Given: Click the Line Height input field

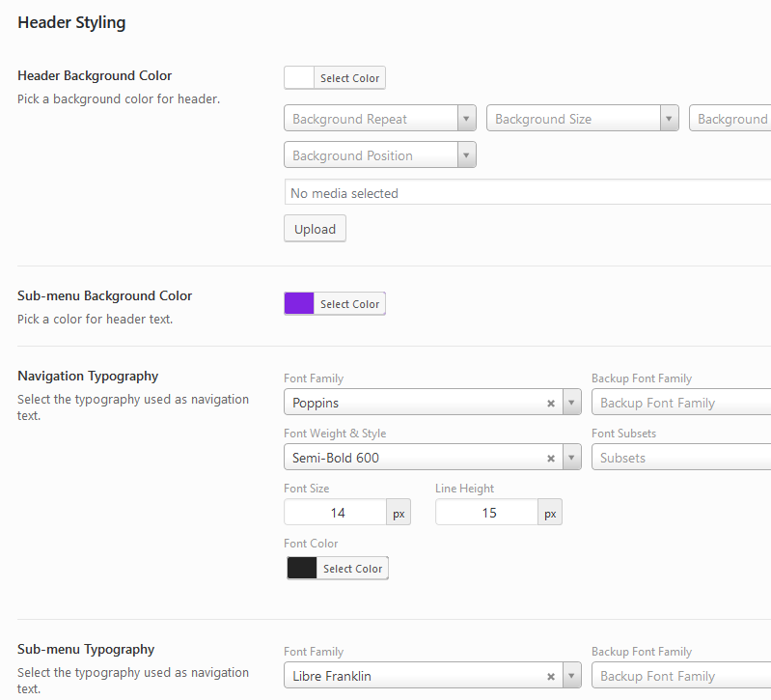Looking at the screenshot, I should pos(487,513).
